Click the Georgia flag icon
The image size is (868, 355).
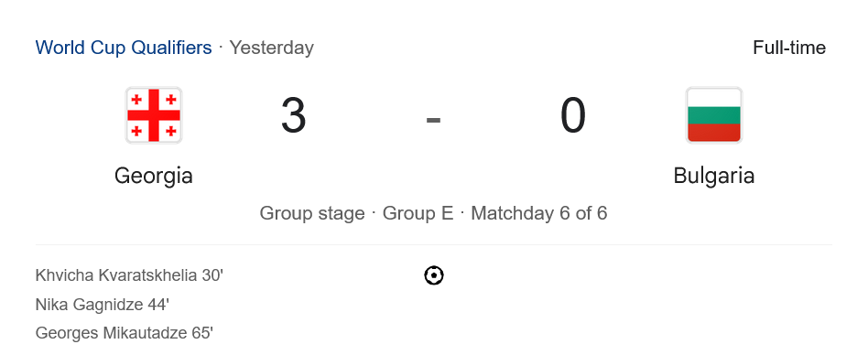(x=154, y=115)
